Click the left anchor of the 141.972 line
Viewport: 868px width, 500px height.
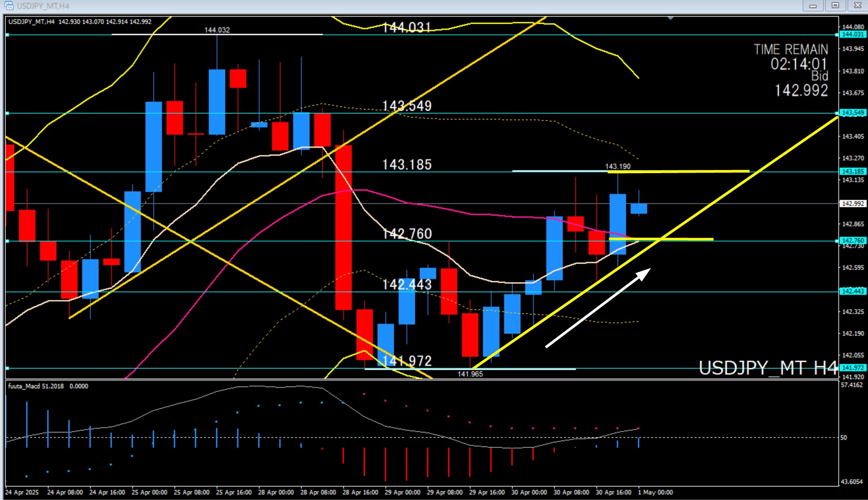coord(7,368)
